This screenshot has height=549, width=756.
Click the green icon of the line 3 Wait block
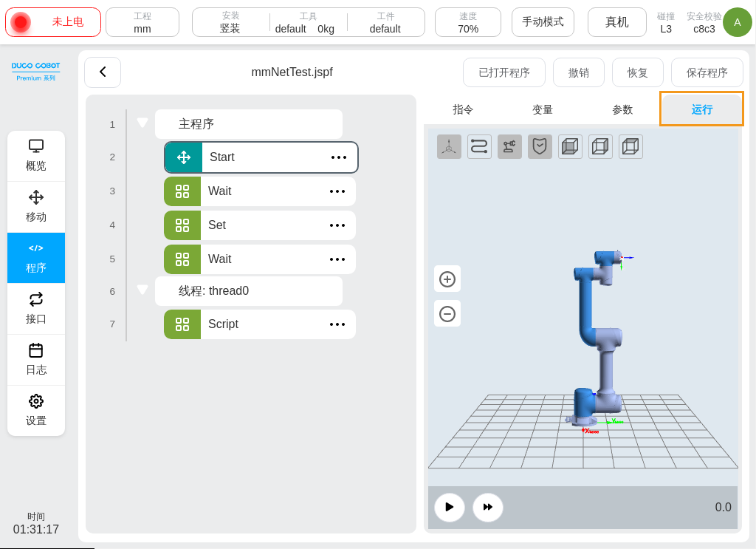182,191
